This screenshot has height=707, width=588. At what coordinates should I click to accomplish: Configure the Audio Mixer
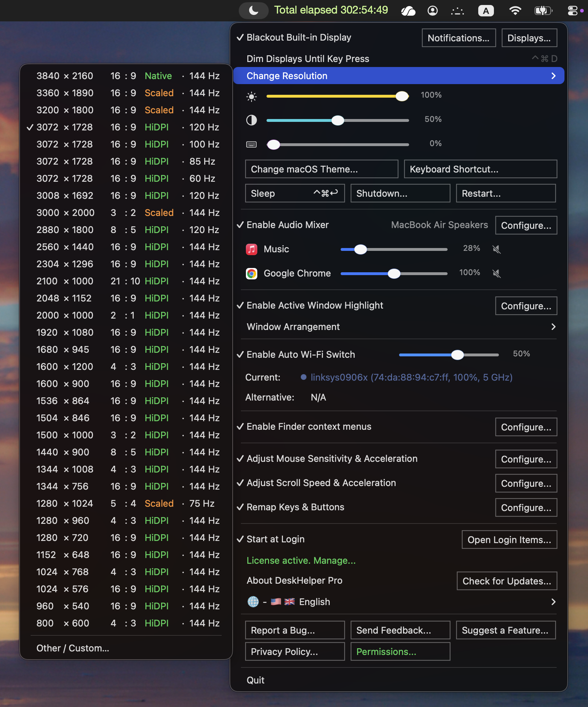point(526,225)
